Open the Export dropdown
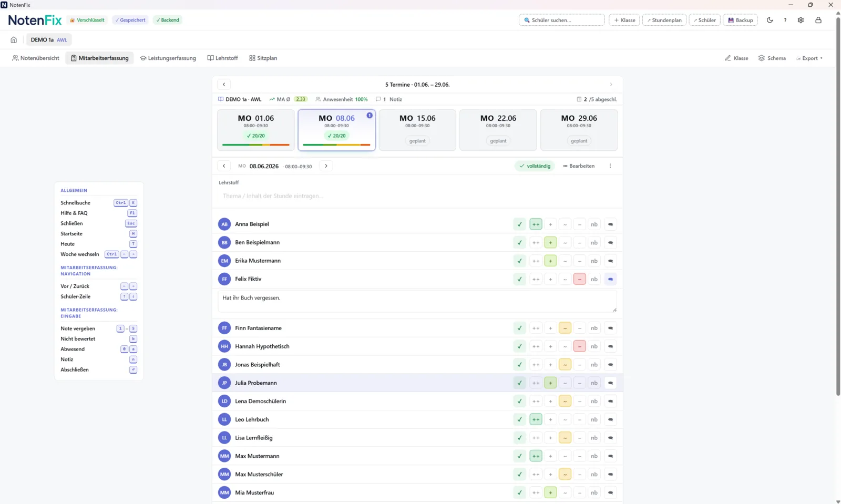The height and width of the screenshot is (504, 841). click(809, 58)
